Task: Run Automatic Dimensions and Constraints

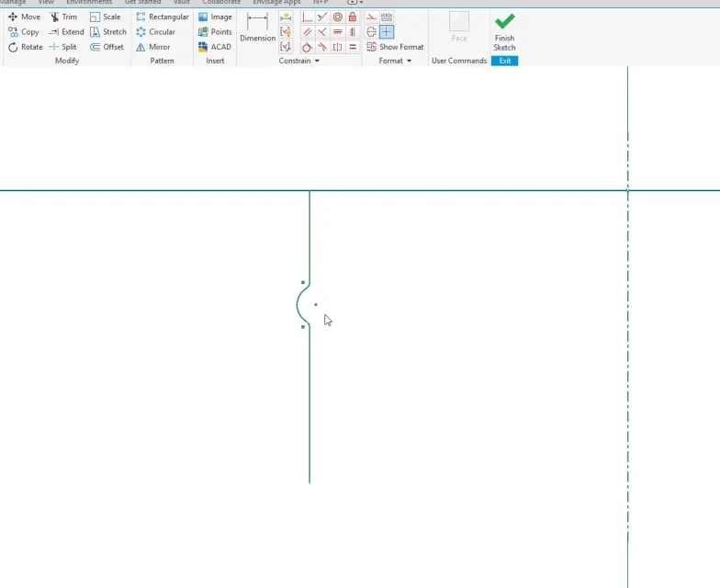Action: pos(286,17)
